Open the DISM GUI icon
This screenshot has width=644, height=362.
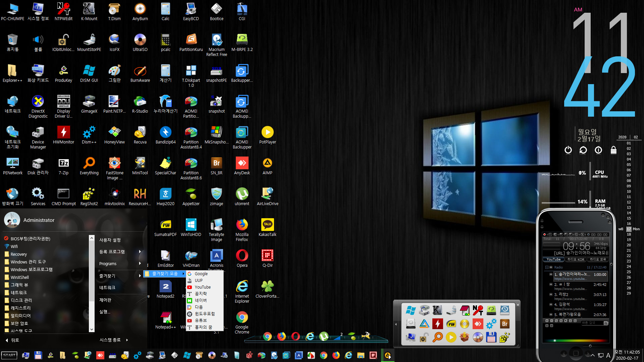coord(89,73)
